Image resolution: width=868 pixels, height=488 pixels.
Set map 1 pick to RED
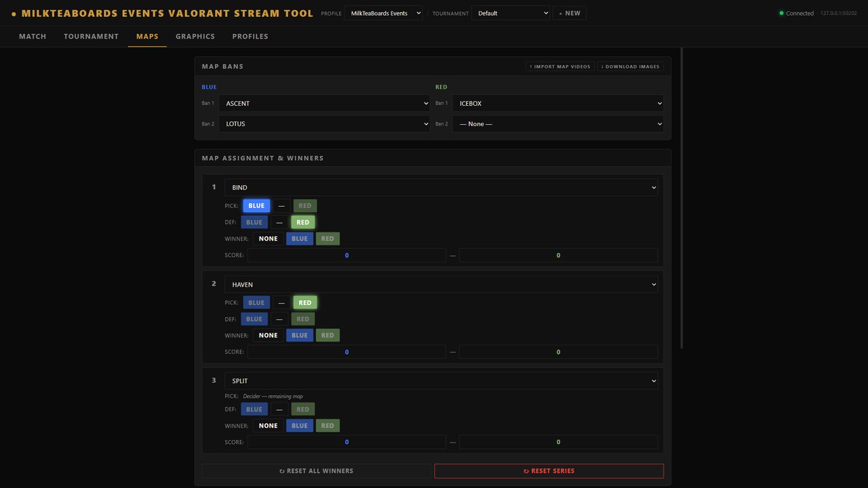click(x=305, y=206)
